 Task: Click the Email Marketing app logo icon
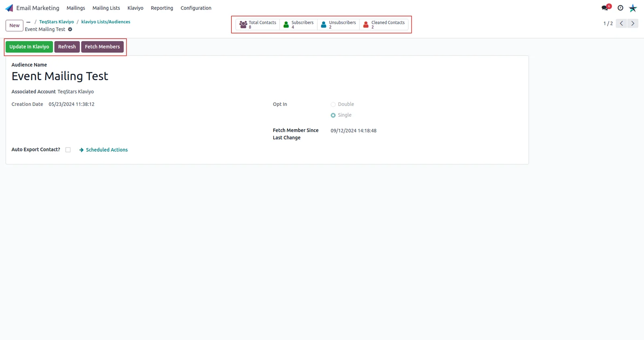(9, 8)
